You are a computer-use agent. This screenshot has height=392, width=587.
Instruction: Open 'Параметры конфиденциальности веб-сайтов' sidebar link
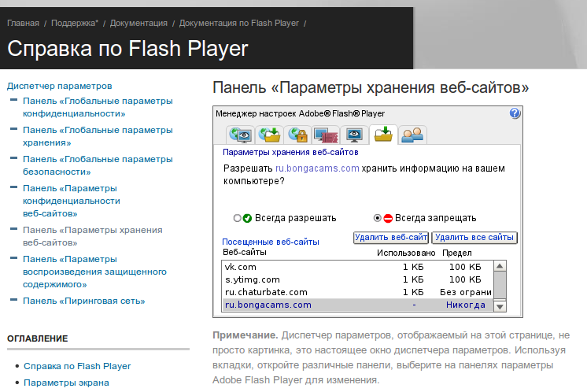[72, 201]
